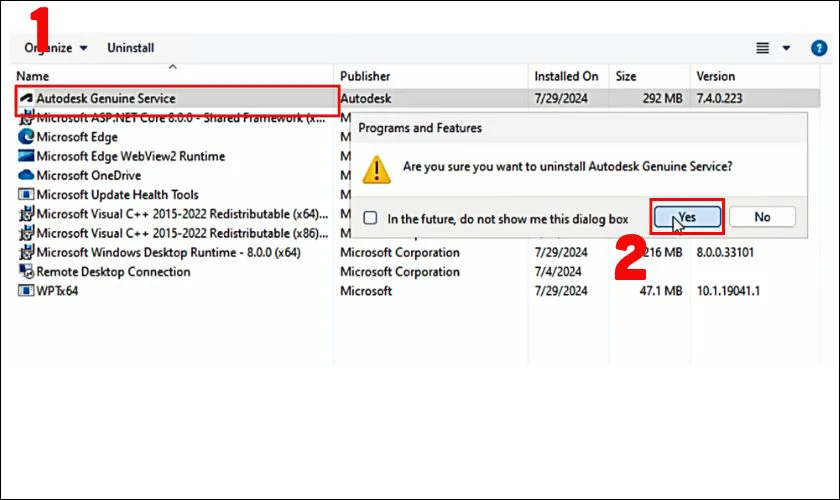The height and width of the screenshot is (500, 840).
Task: Click the Windows Desktop Runtime icon
Action: click(26, 252)
